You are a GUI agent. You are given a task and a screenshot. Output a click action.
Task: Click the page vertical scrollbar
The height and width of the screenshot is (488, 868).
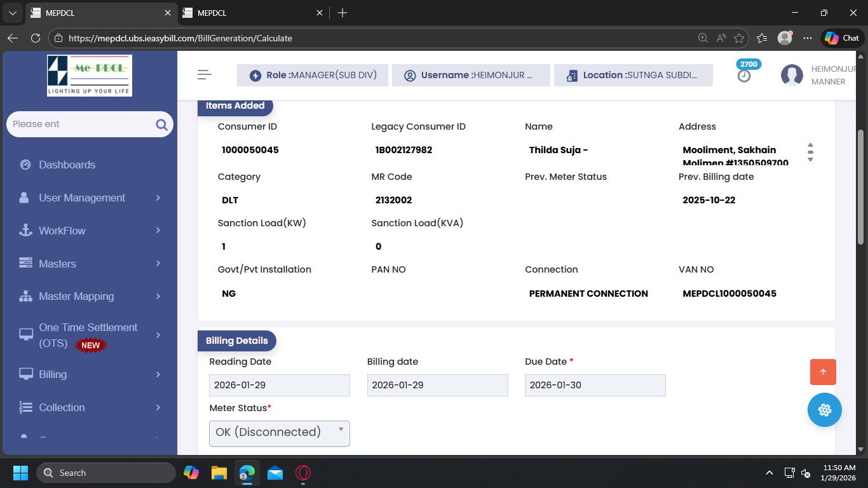861,187
